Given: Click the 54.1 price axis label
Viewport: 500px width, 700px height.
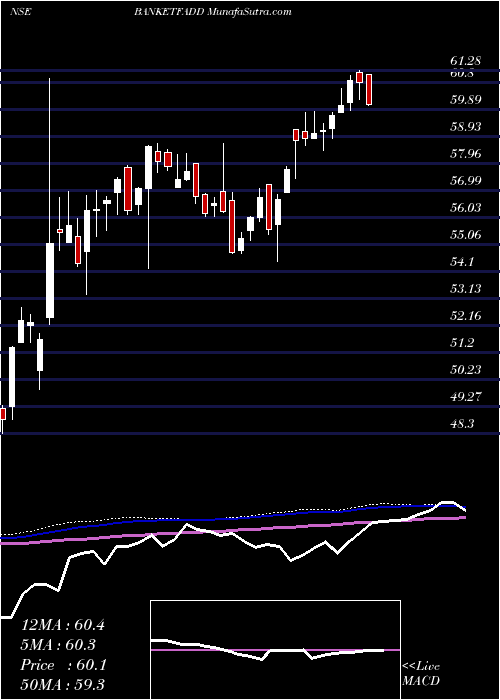Looking at the screenshot, I should coord(463,262).
